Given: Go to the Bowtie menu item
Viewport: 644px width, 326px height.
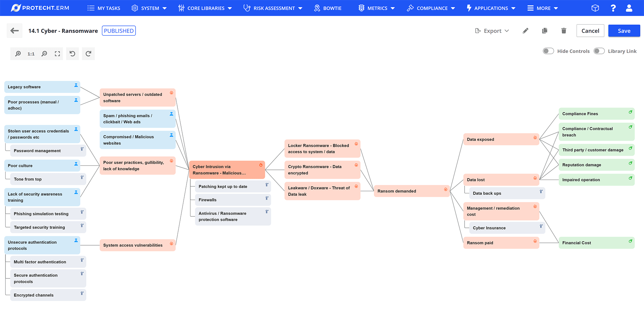Looking at the screenshot, I should pos(328,8).
